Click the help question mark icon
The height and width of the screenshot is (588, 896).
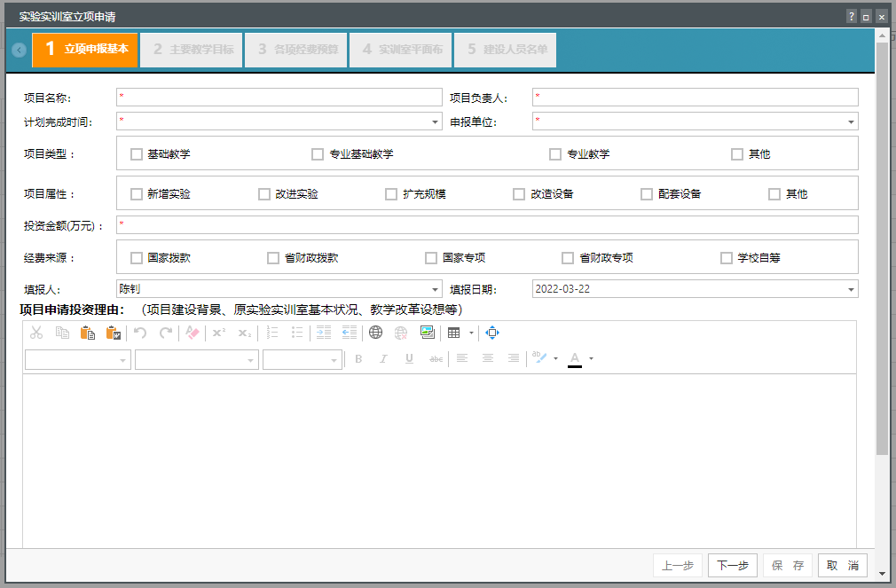point(852,16)
